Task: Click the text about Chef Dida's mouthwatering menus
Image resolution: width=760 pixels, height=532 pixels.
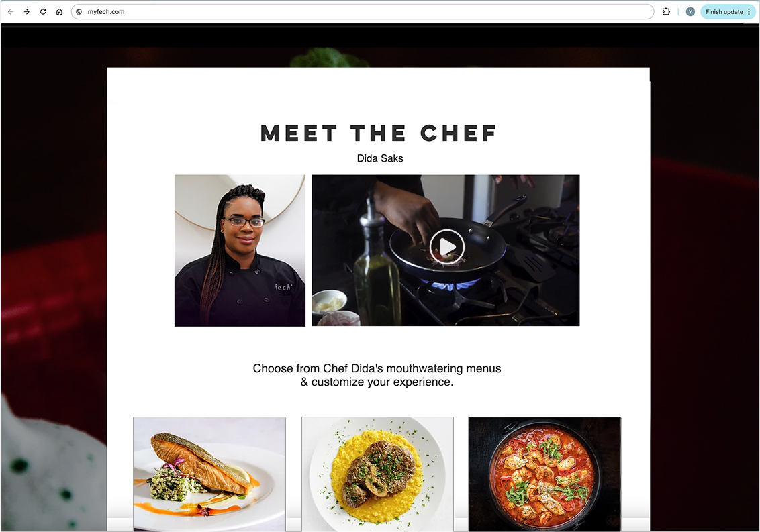Action: click(x=377, y=375)
